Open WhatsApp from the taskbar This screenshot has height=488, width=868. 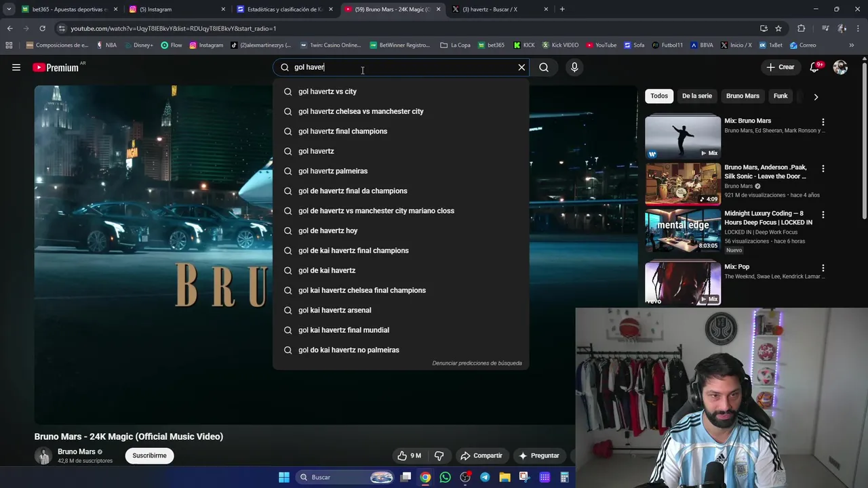(x=445, y=477)
